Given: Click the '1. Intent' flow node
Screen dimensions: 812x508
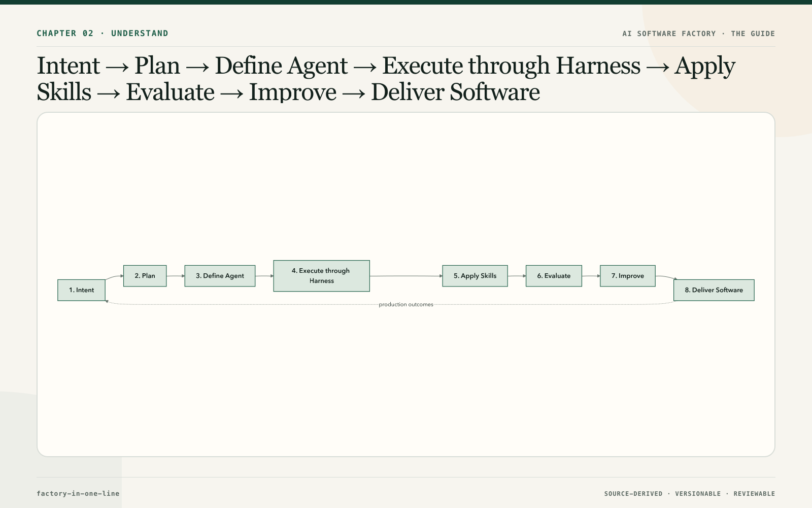Looking at the screenshot, I should pos(81,290).
